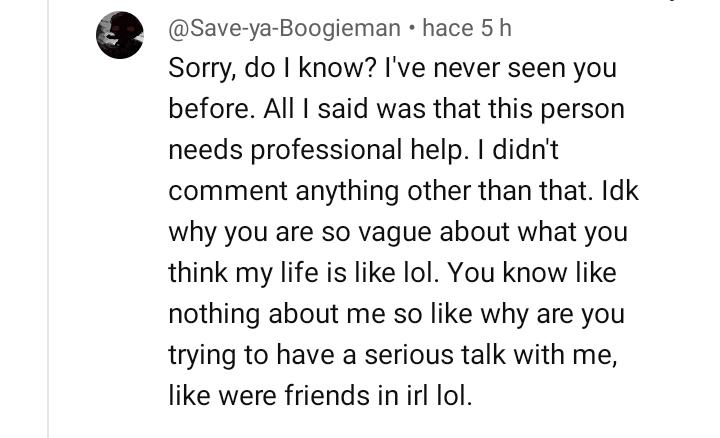The height and width of the screenshot is (438, 720).
Task: Collapse the reply thread using the vertical line
Action: (48, 219)
